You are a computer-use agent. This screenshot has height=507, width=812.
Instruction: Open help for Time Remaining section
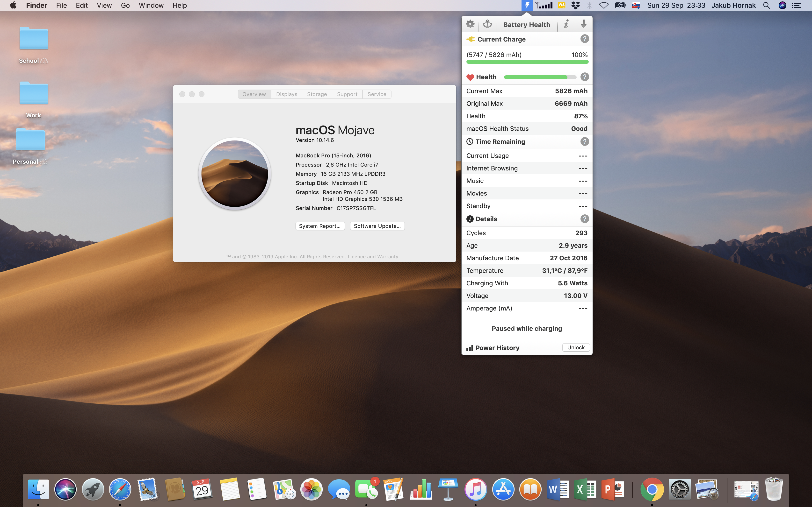point(585,141)
